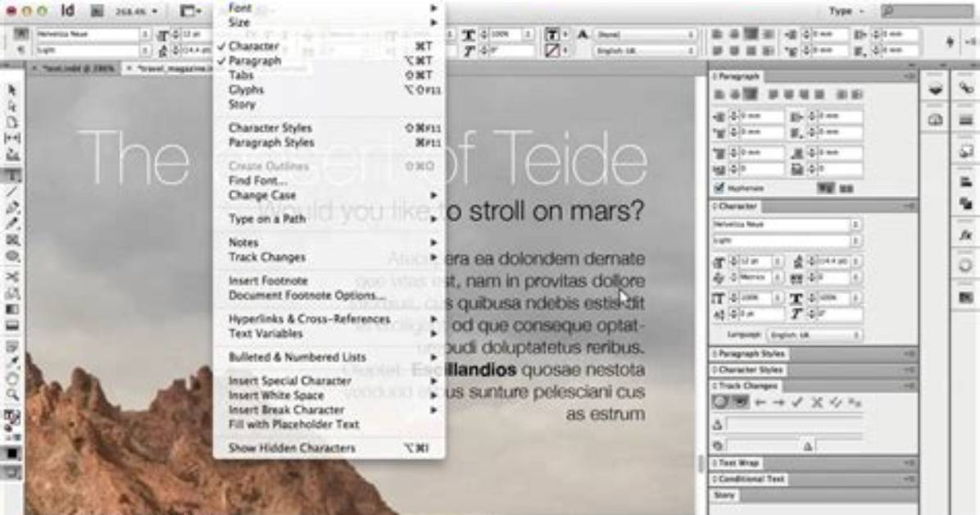Open the Change Case submenu
Viewport: 980px width, 515px height.
(x=262, y=194)
